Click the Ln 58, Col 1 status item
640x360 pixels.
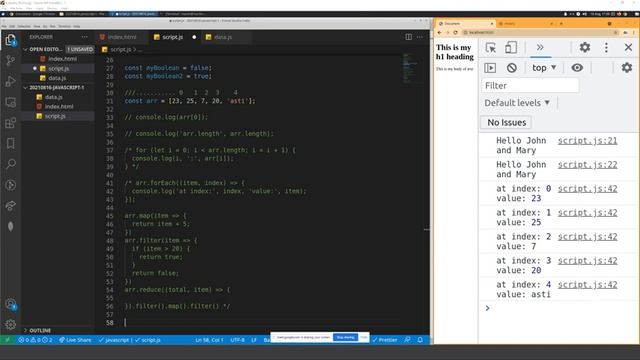coord(209,340)
